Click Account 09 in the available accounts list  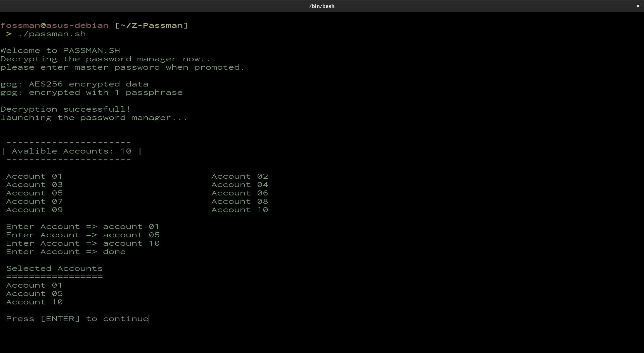click(x=34, y=210)
